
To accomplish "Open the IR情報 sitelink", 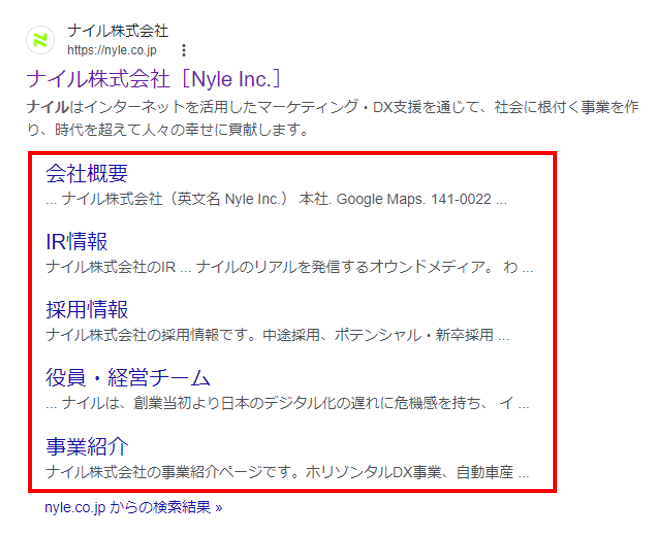I will [76, 242].
